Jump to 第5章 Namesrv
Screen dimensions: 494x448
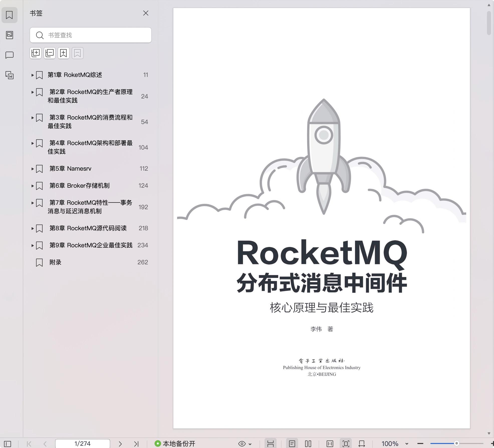(70, 169)
